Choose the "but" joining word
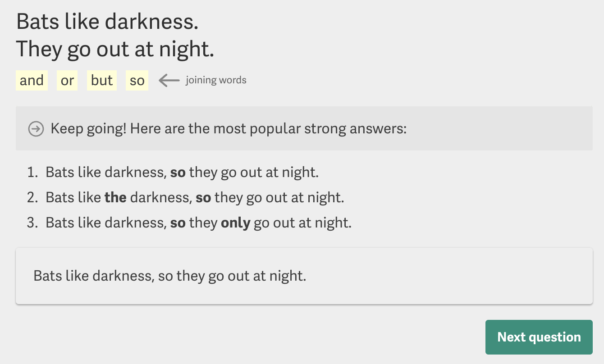 point(102,81)
